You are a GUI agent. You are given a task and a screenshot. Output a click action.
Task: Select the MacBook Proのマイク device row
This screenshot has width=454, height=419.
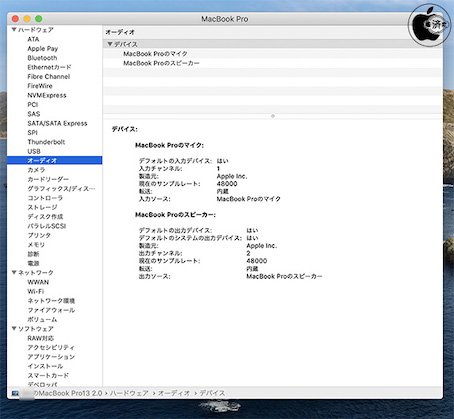click(273, 54)
